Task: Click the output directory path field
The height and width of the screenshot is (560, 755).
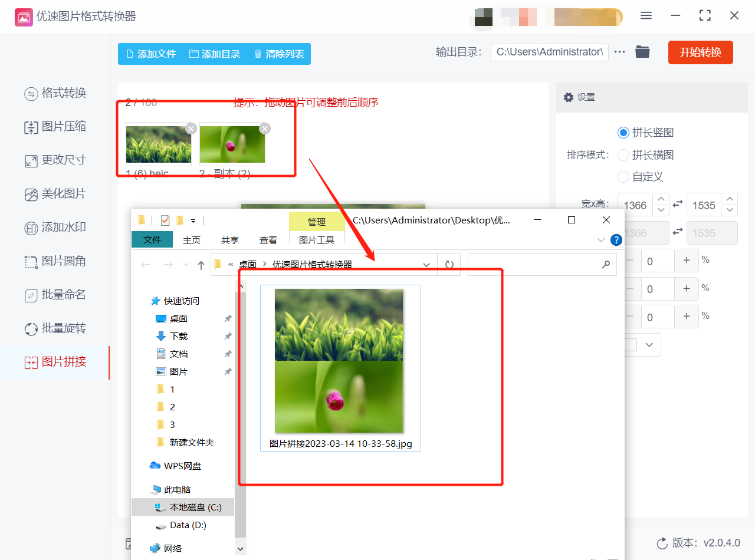Action: [x=550, y=52]
